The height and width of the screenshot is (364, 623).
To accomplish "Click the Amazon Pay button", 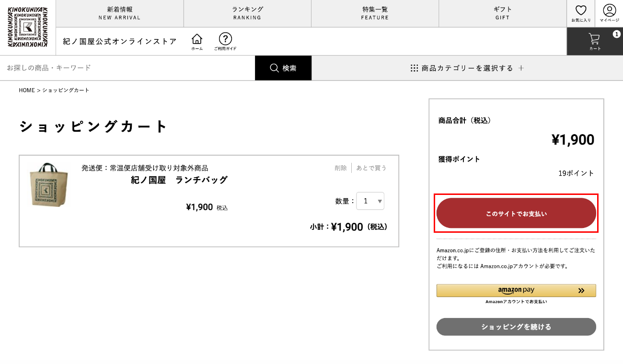I will click(516, 290).
